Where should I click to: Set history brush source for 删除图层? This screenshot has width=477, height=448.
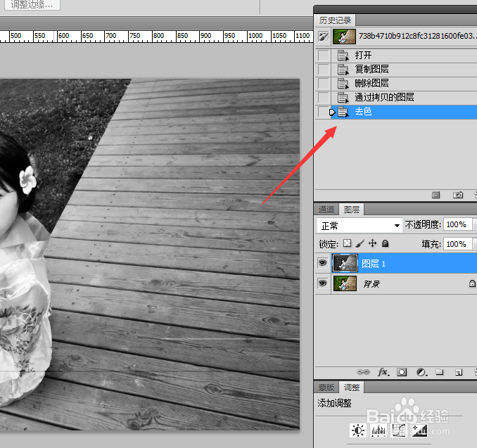point(324,83)
